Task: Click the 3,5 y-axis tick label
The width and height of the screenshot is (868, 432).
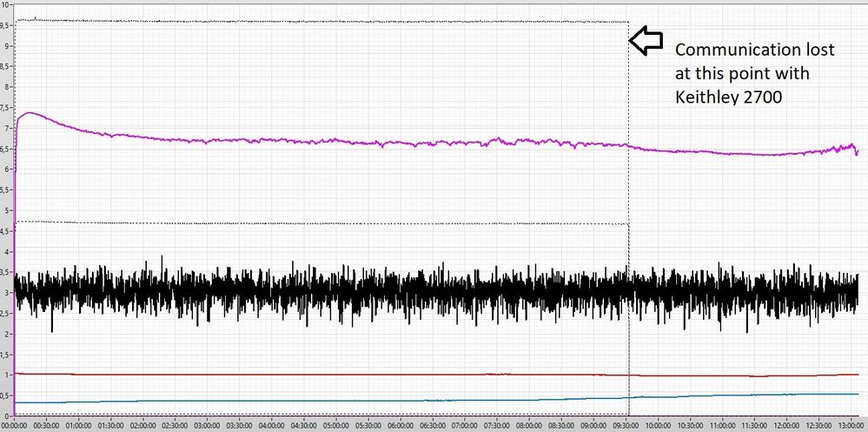Action: pos(3,272)
